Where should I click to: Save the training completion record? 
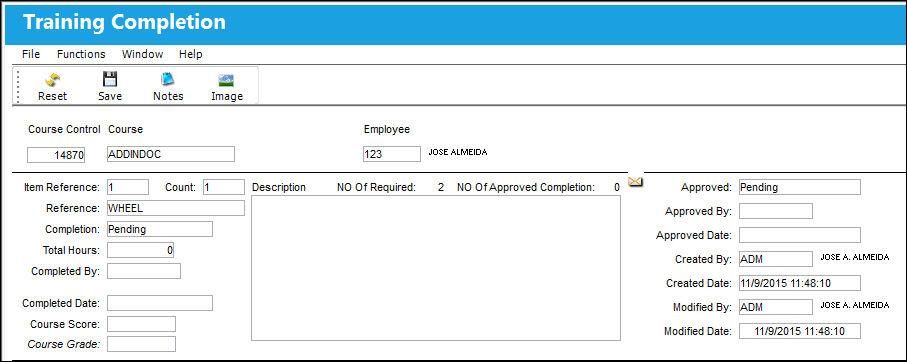(x=110, y=87)
